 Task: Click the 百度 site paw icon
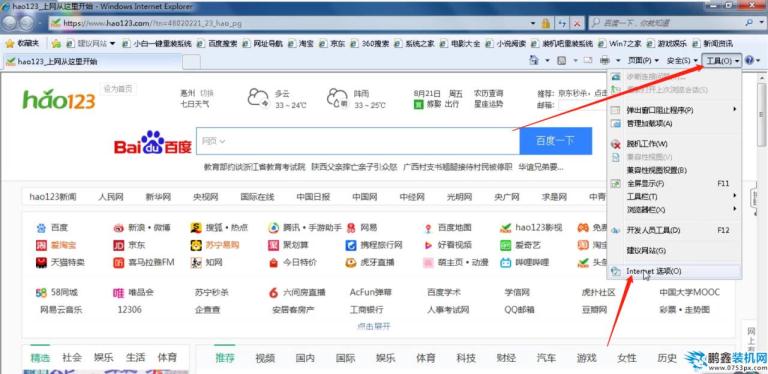(41, 228)
